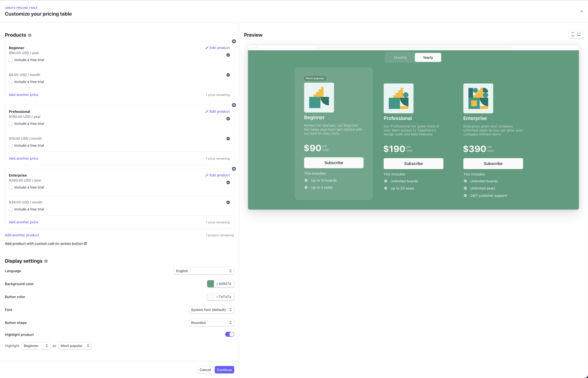The image size is (588, 378).
Task: Click the close icon on Professional product
Action: (x=234, y=105)
